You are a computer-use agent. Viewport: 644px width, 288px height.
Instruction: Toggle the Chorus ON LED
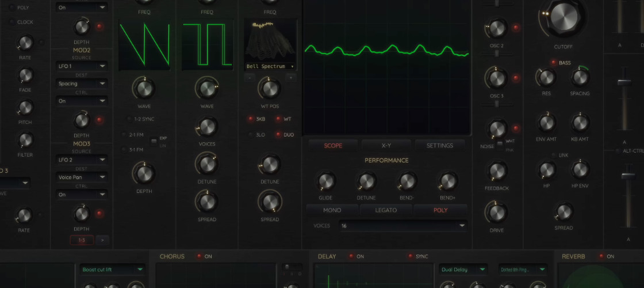199,256
